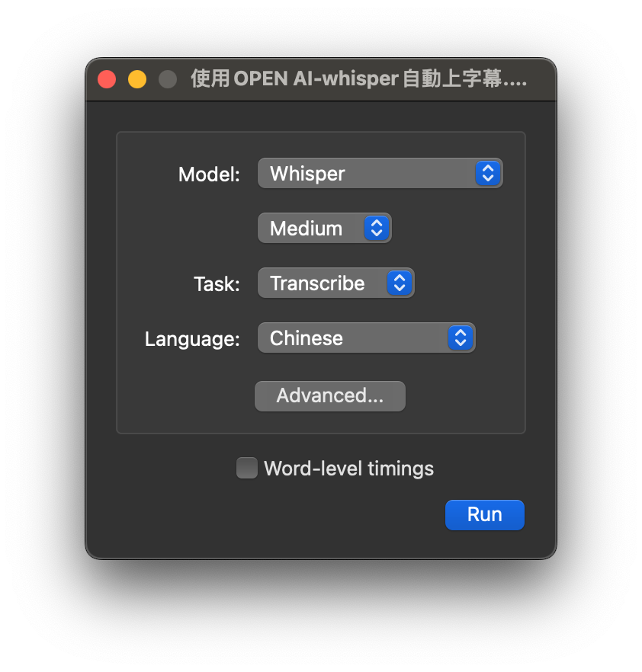This screenshot has width=642, height=672.
Task: Switch the task from Transcribe to another option
Action: click(x=335, y=283)
